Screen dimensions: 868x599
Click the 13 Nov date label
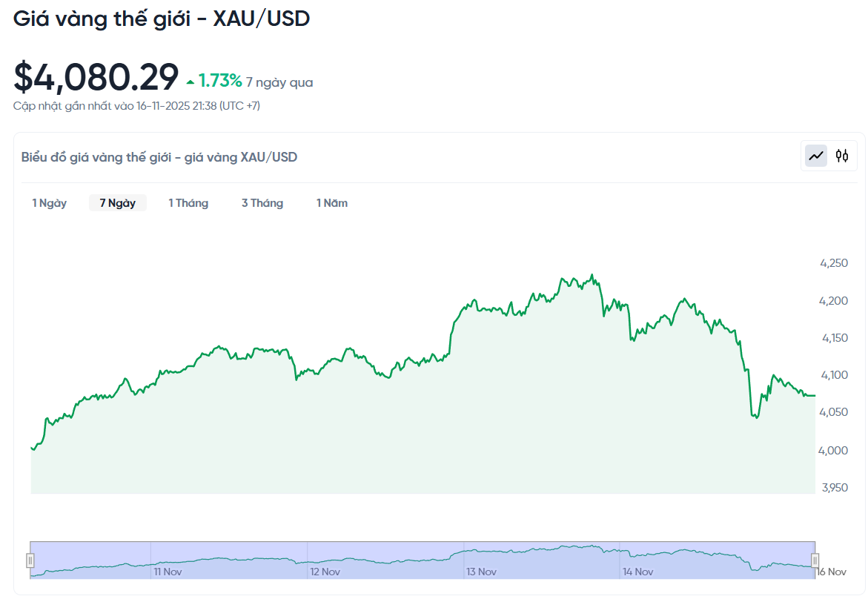pyautogui.click(x=482, y=572)
